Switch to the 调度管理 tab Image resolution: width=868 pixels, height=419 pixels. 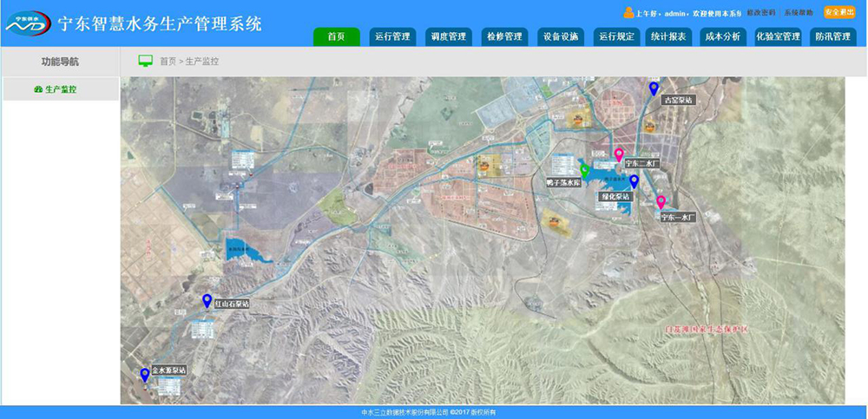tap(448, 36)
